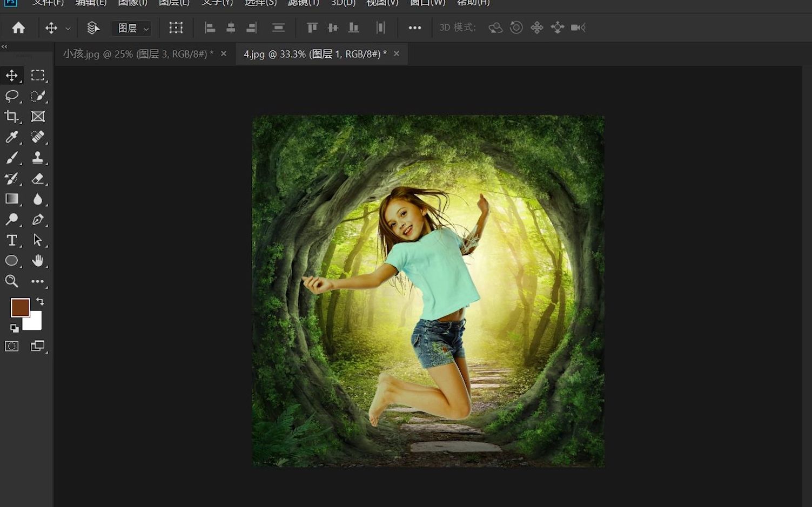Activate the History Brush tool
The image size is (812, 507).
pyautogui.click(x=12, y=178)
